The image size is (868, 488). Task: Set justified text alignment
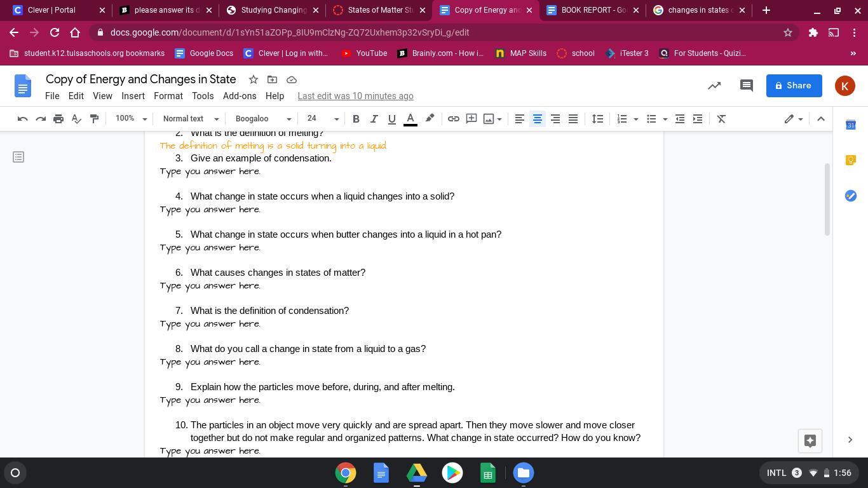pos(573,119)
